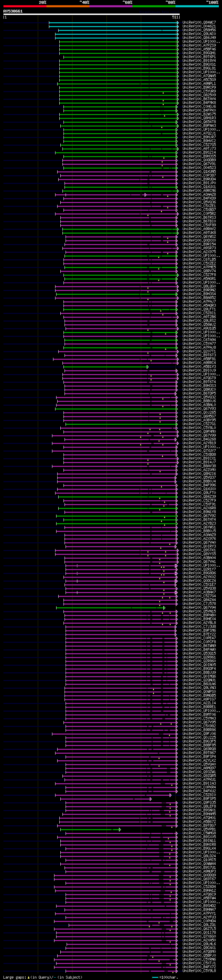Select the UniRef100_B9IN11 label
Screen dimensions: 222x980
pos(199,841)
